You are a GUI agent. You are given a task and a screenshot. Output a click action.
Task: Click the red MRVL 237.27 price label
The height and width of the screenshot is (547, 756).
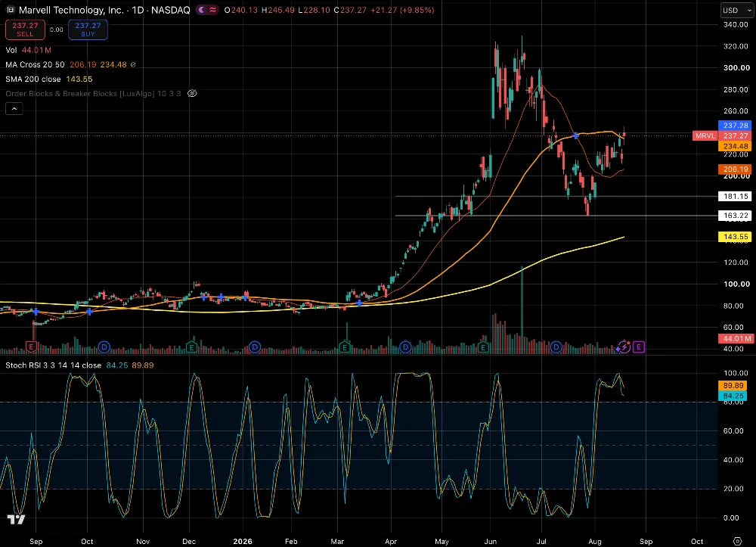click(722, 136)
